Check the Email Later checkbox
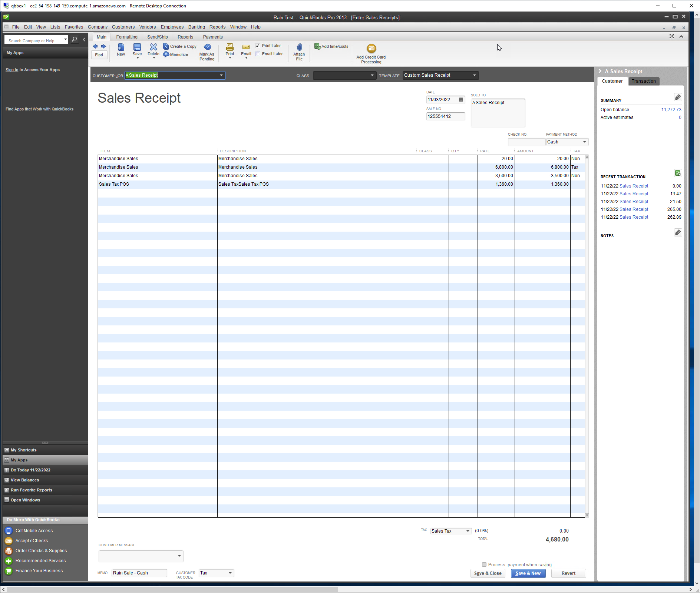 click(258, 54)
